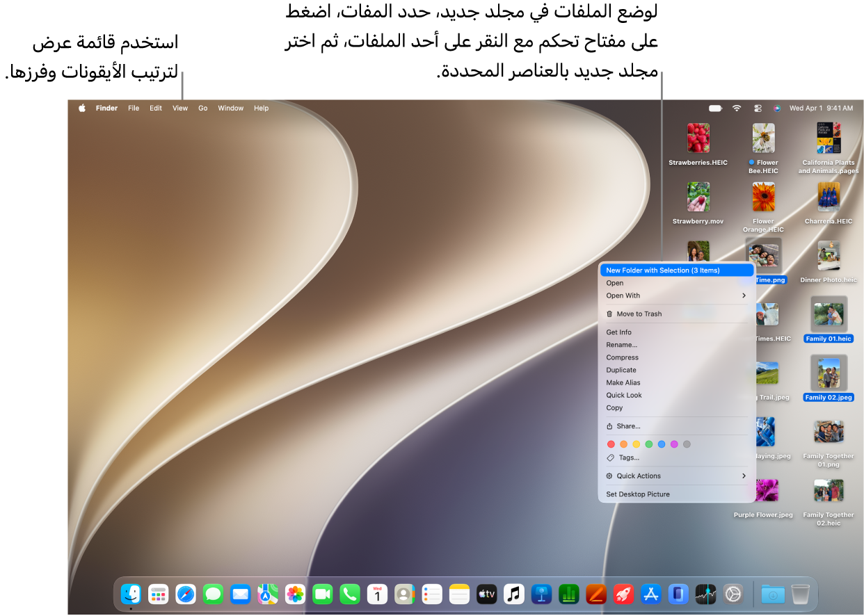The height and width of the screenshot is (616, 864).
Task: Launch Pages from the Dock
Action: click(x=596, y=594)
